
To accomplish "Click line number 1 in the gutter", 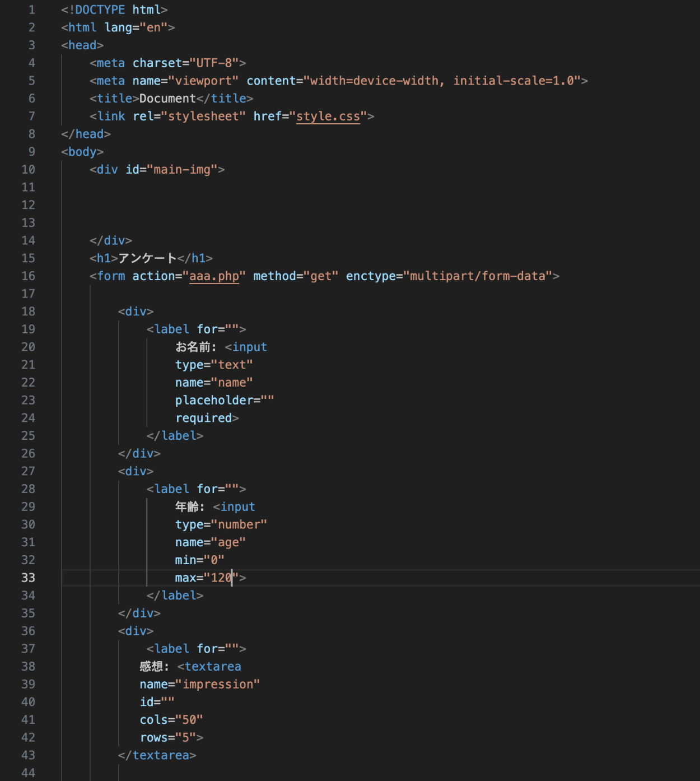I will [x=31, y=10].
